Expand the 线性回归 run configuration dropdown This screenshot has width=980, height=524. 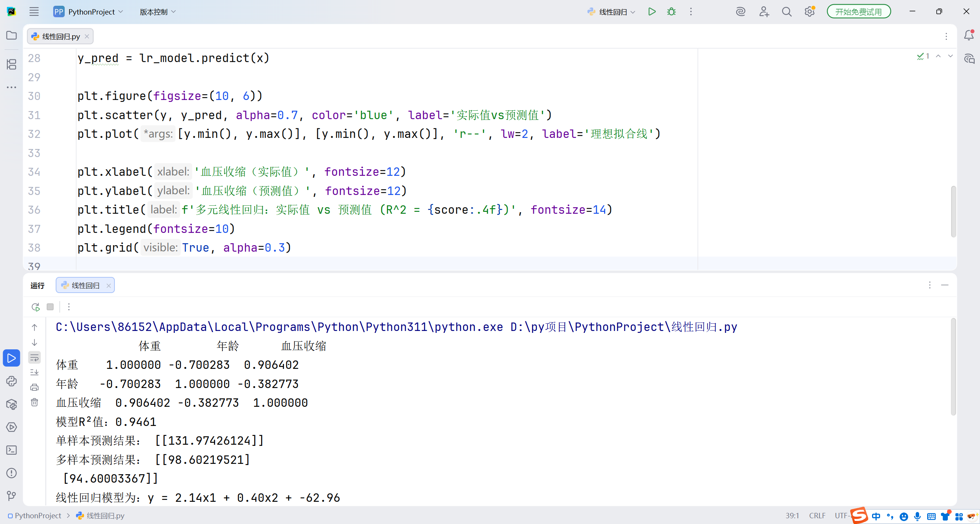[612, 12]
